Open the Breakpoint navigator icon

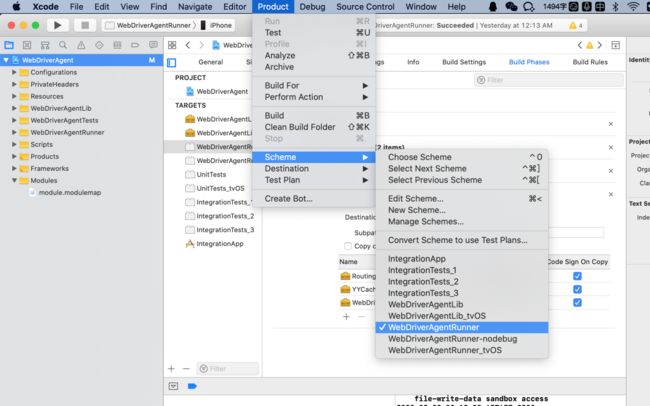tap(135, 45)
